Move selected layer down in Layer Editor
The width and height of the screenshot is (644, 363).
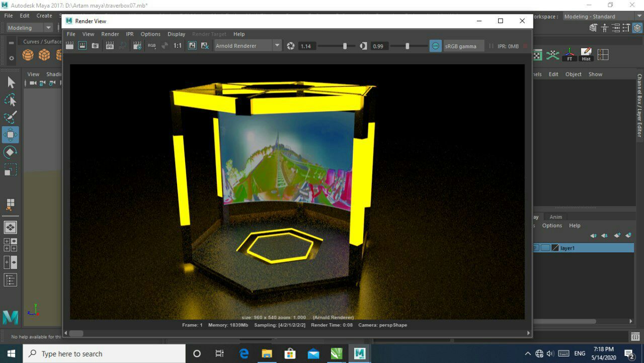[604, 236]
